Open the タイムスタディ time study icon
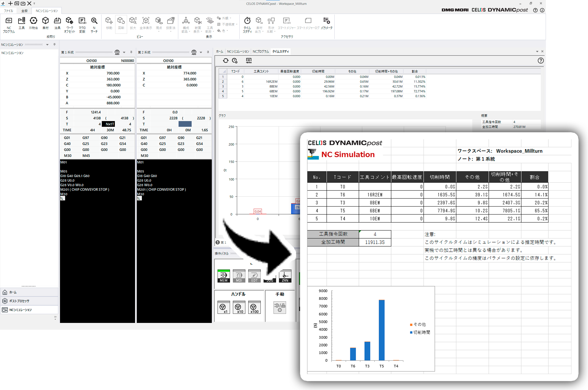588x390 pixels. click(x=247, y=25)
